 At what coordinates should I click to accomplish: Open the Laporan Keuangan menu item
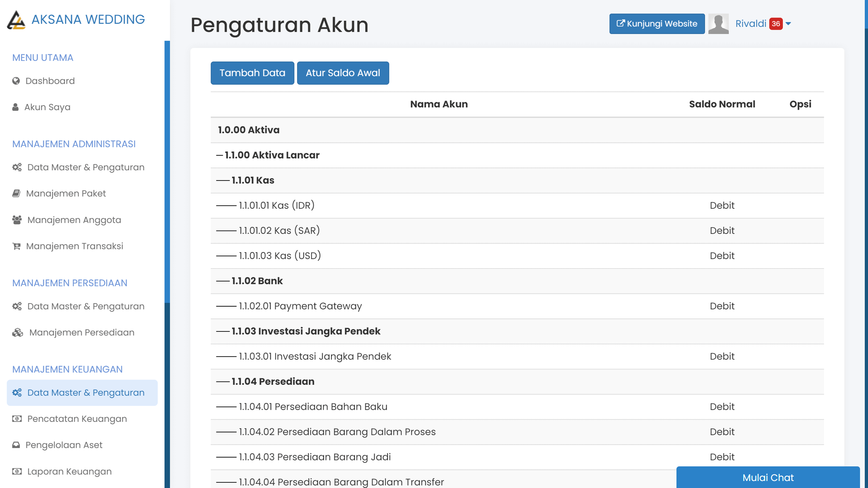(69, 471)
